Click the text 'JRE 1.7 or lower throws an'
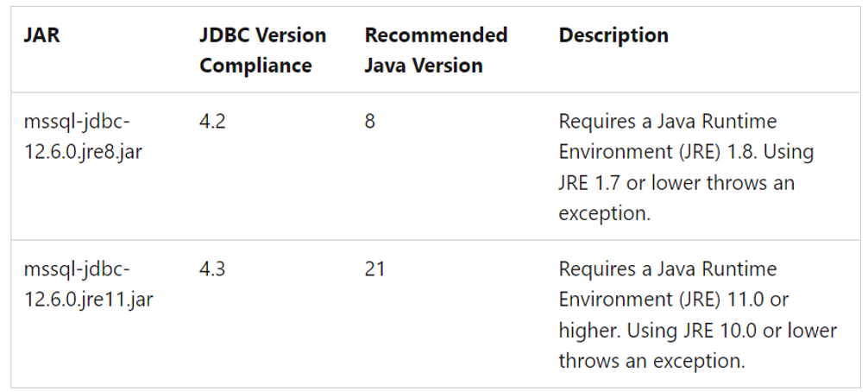This screenshot has height=392, width=868. [x=676, y=183]
